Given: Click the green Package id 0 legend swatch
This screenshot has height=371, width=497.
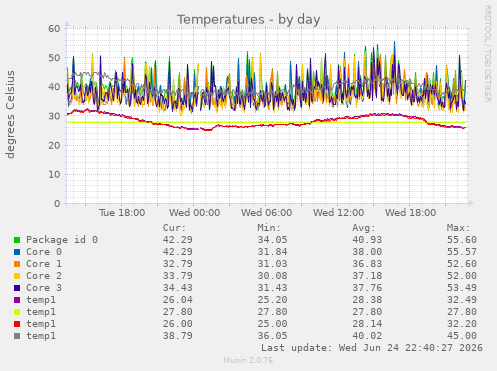Looking at the screenshot, I should pos(17,240).
